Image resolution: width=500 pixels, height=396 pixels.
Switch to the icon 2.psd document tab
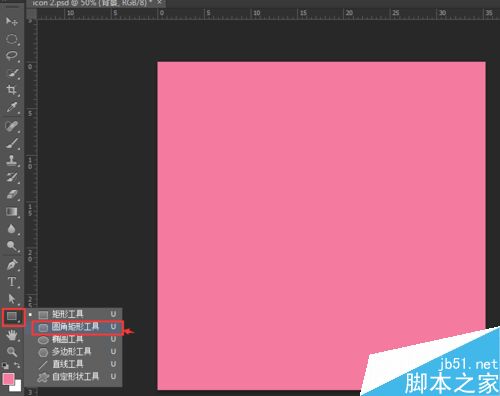[x=92, y=3]
